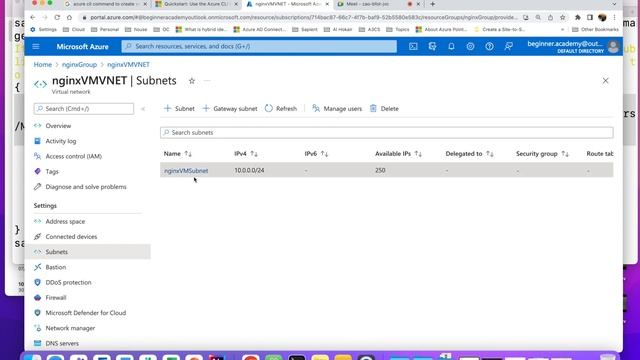The width and height of the screenshot is (640, 360).
Task: Go to nginxGroup in the breadcrumb
Action: point(79,64)
